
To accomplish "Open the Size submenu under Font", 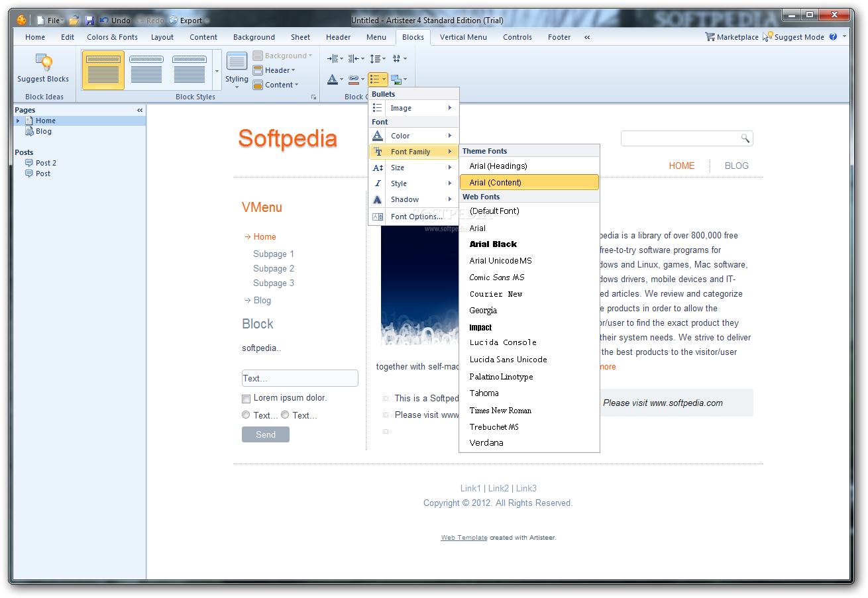I will pos(413,168).
